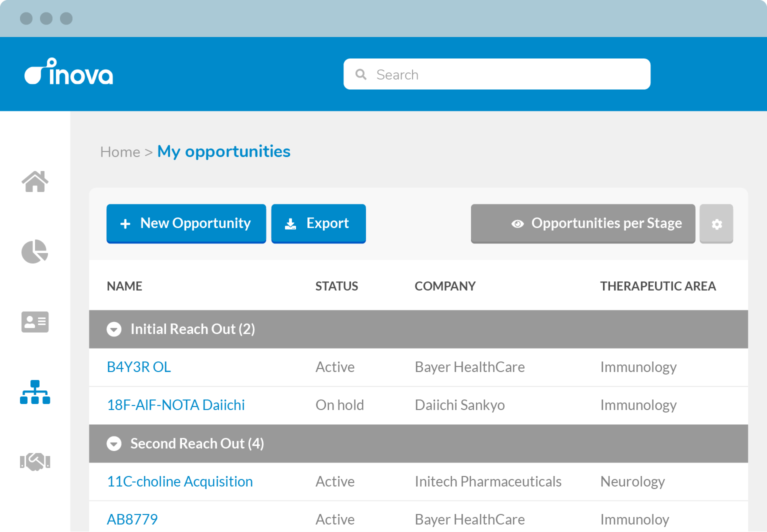This screenshot has height=532, width=767.
Task: Open the pie chart reports icon
Action: click(34, 251)
